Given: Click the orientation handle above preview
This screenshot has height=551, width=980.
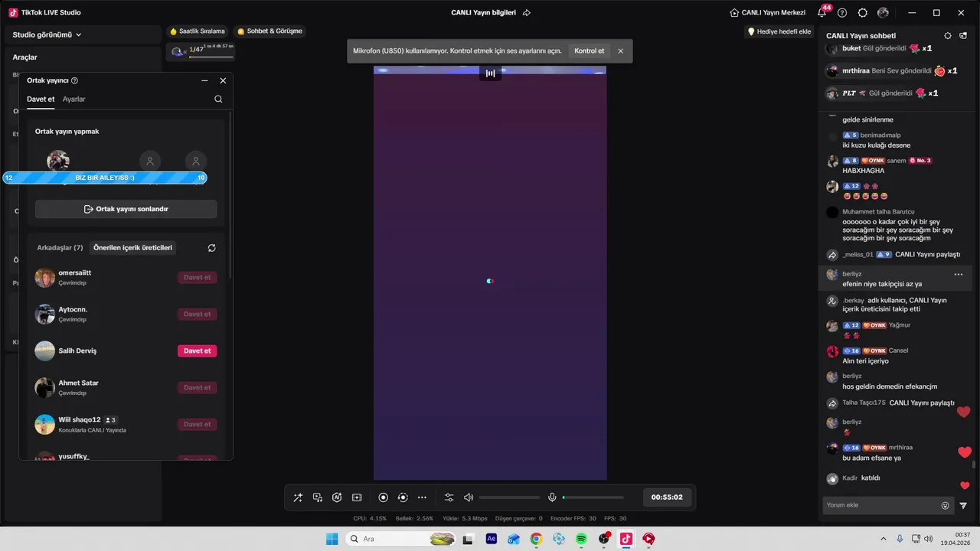Looking at the screenshot, I should point(490,73).
